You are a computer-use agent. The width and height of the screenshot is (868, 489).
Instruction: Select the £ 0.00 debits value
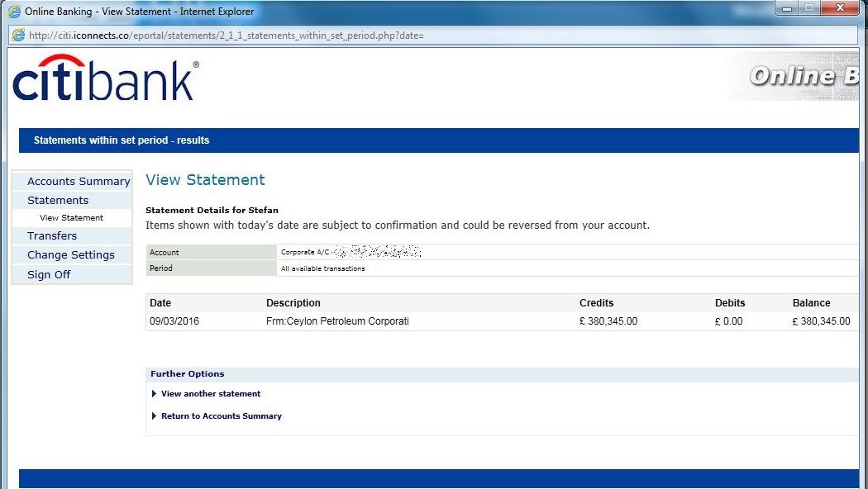(728, 321)
